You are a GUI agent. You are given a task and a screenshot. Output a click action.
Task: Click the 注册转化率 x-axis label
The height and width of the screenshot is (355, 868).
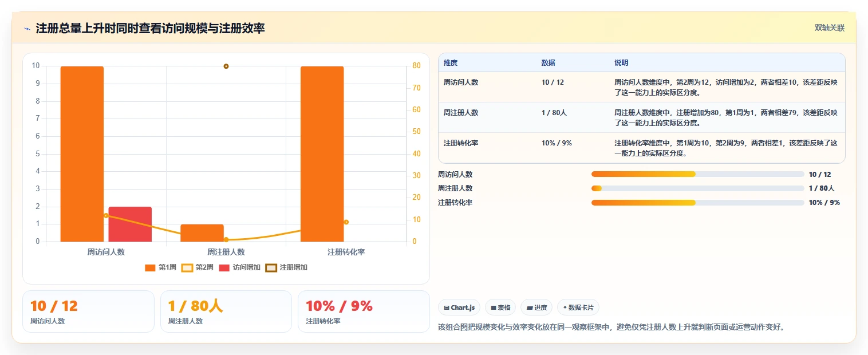pos(346,252)
